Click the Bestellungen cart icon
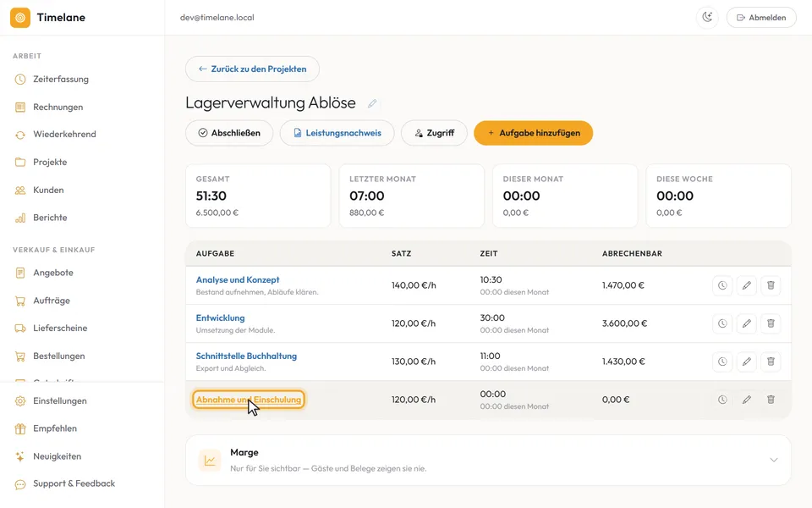The image size is (812, 508). (20, 356)
